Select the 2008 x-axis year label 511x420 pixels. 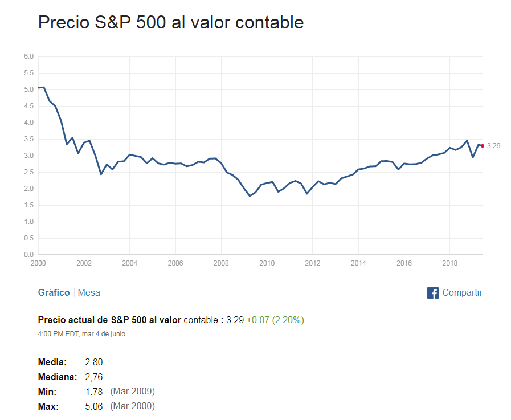pyautogui.click(x=221, y=263)
